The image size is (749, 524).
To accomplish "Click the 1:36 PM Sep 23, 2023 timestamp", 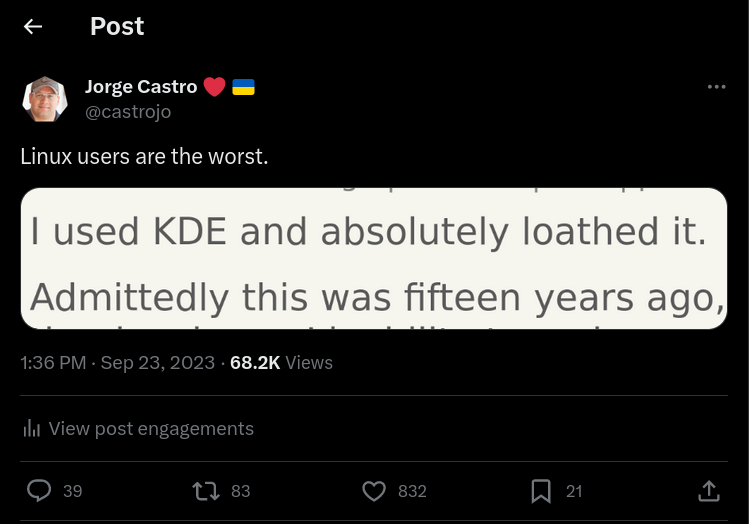I will tap(117, 363).
